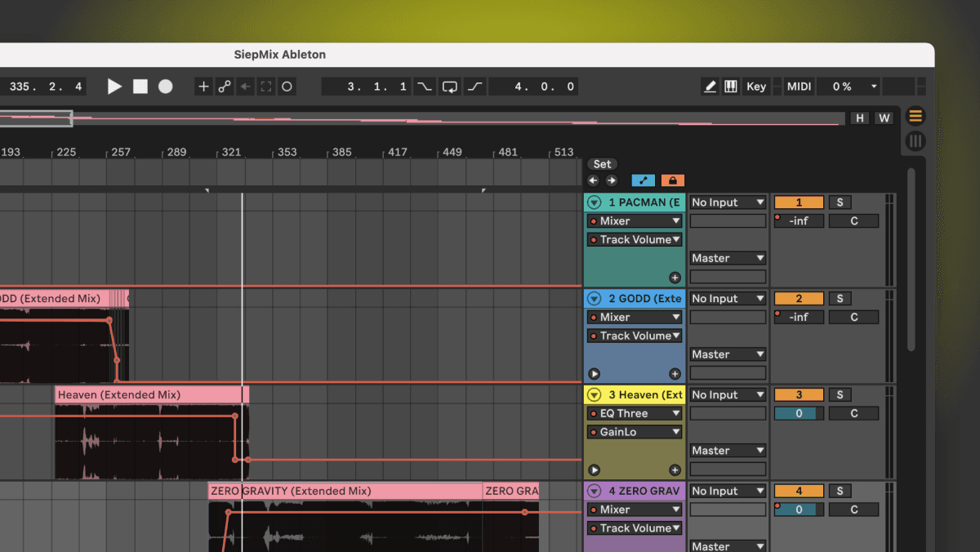Solo the GODD track
The image size is (980, 552).
[x=839, y=299]
